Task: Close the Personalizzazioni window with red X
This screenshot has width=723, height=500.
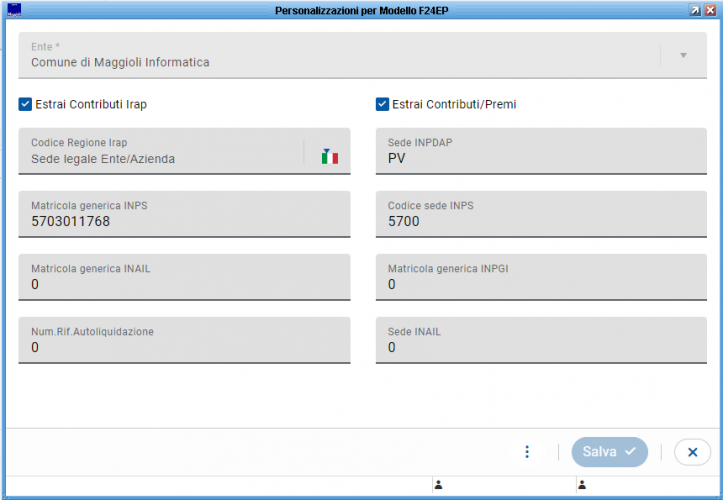Action: click(710, 10)
